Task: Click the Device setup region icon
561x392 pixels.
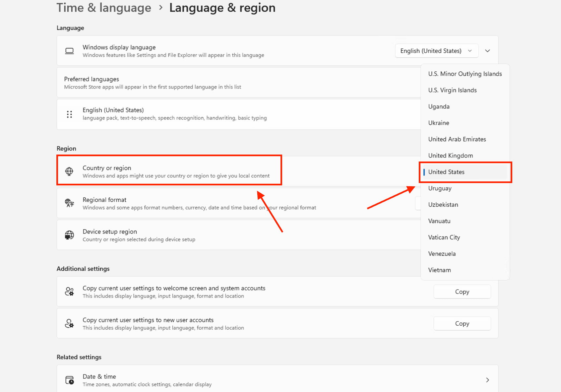Action: click(69, 235)
